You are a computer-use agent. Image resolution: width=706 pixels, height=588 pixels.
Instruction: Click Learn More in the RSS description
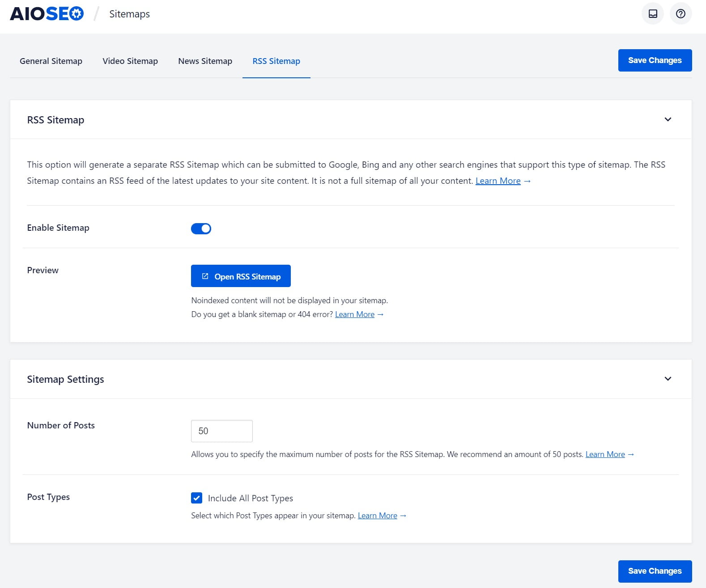coord(498,181)
